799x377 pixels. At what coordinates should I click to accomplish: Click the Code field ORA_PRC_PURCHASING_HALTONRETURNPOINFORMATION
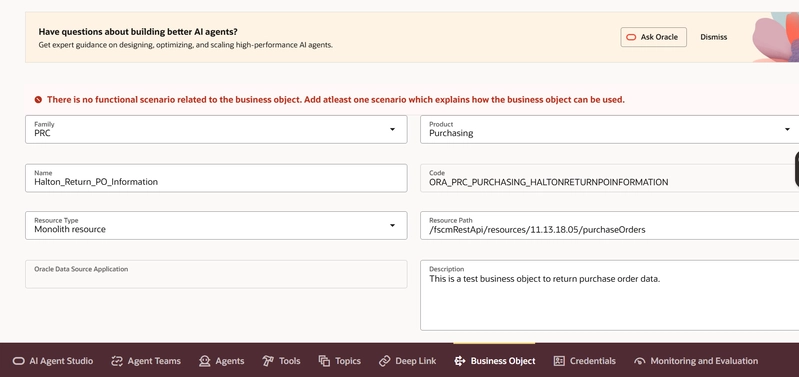[x=609, y=178]
